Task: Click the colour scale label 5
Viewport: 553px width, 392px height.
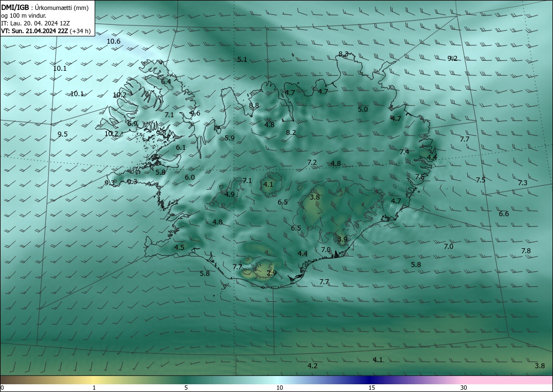Action: 186,388
